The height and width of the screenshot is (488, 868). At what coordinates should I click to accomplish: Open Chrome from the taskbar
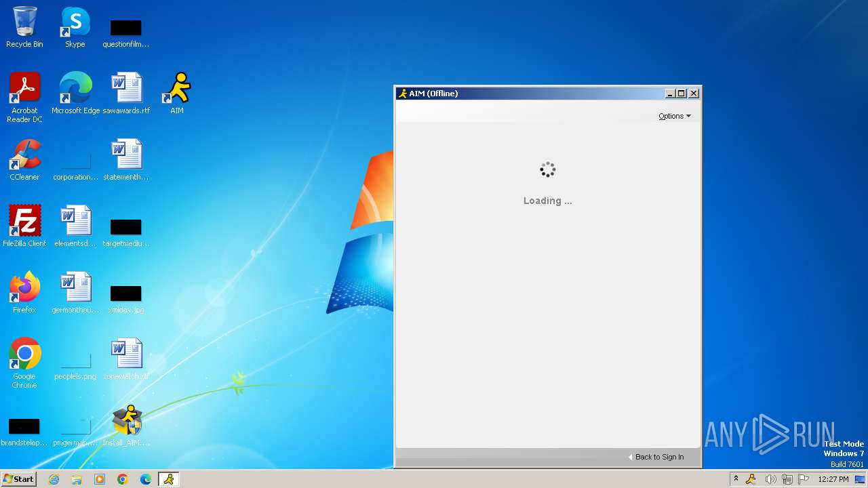point(123,479)
